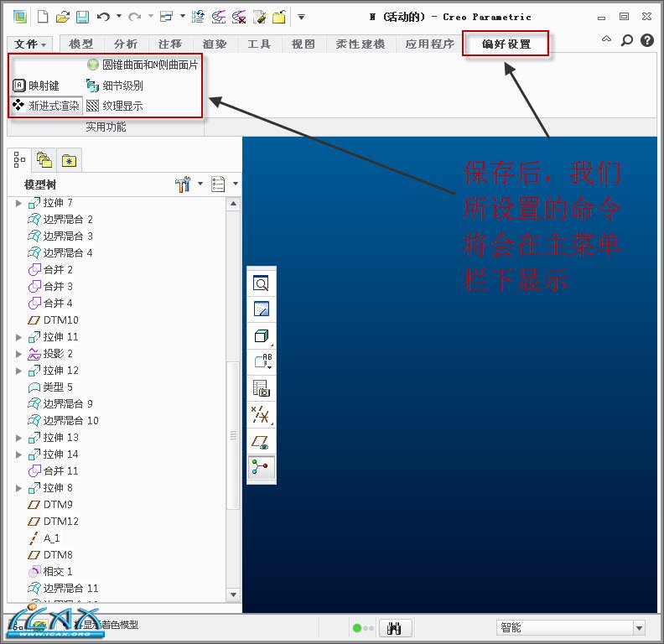This screenshot has height=644, width=664.
Task: Open the view manager icon
Action: pyautogui.click(x=262, y=388)
